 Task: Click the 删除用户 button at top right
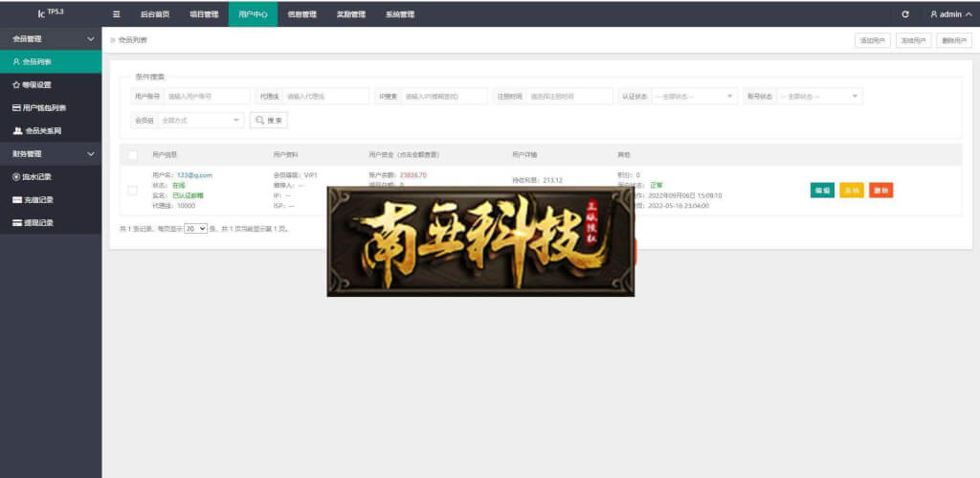pyautogui.click(x=954, y=40)
